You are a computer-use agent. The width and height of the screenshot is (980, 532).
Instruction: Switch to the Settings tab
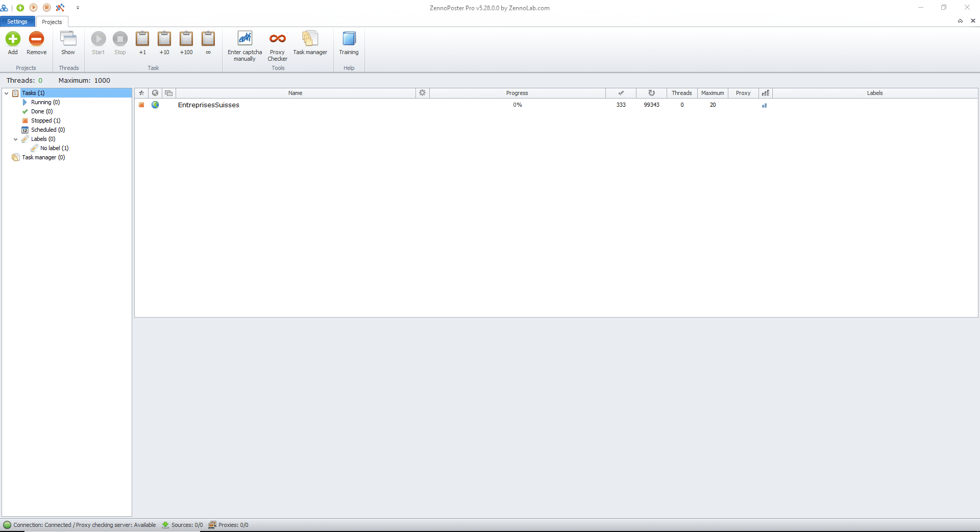pos(17,21)
